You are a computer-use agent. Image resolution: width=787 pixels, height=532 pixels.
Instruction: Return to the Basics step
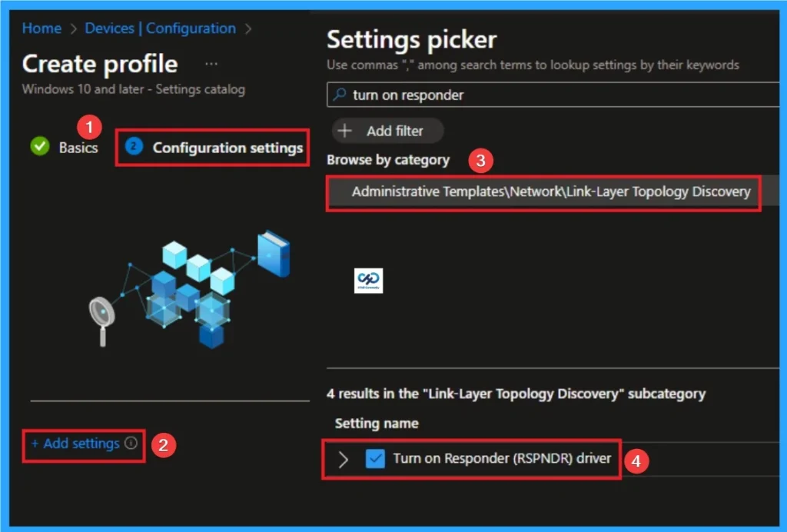76,147
